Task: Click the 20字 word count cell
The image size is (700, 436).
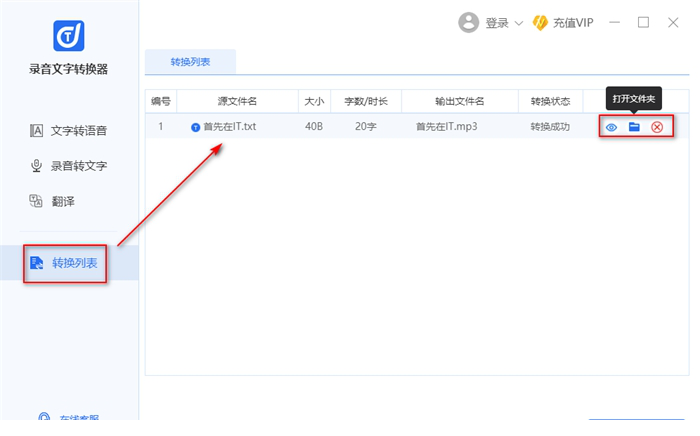Action: point(366,127)
